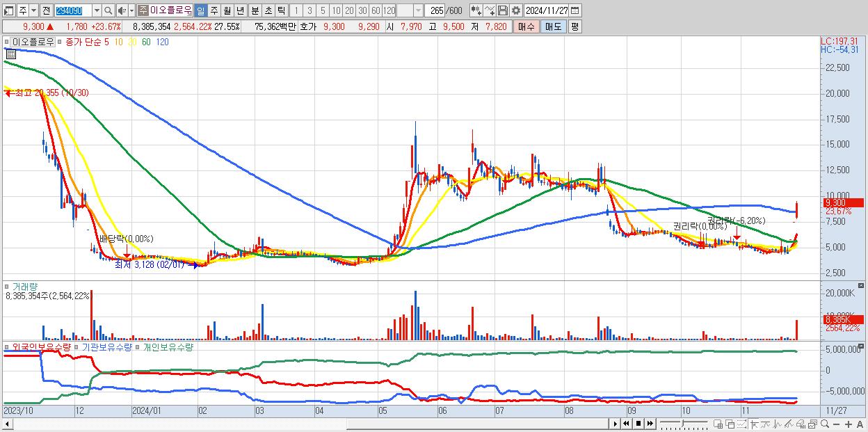Click the rewind button in bottom bar
This screenshot has height=432, width=868.
click(626, 424)
